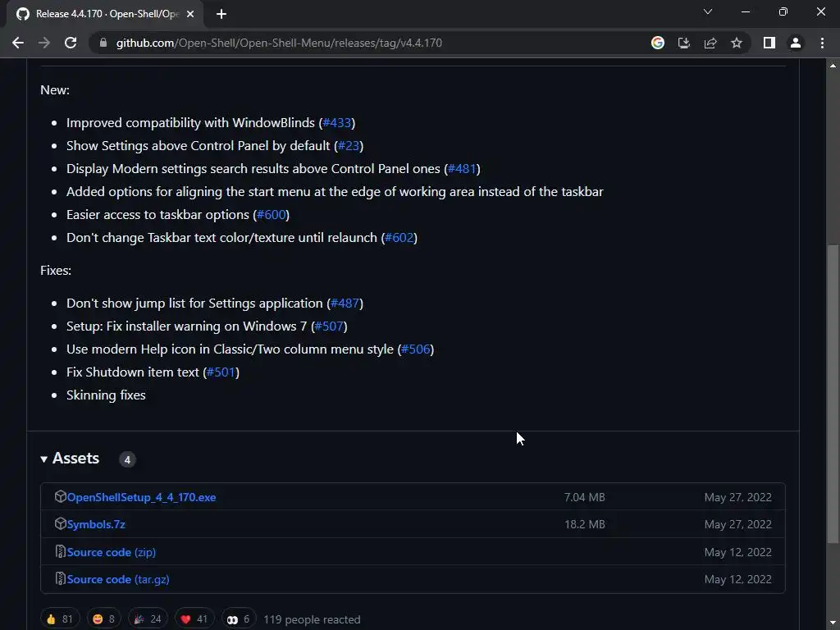Click the 18.2 MB file size text
The width and height of the screenshot is (840, 630).
[584, 524]
